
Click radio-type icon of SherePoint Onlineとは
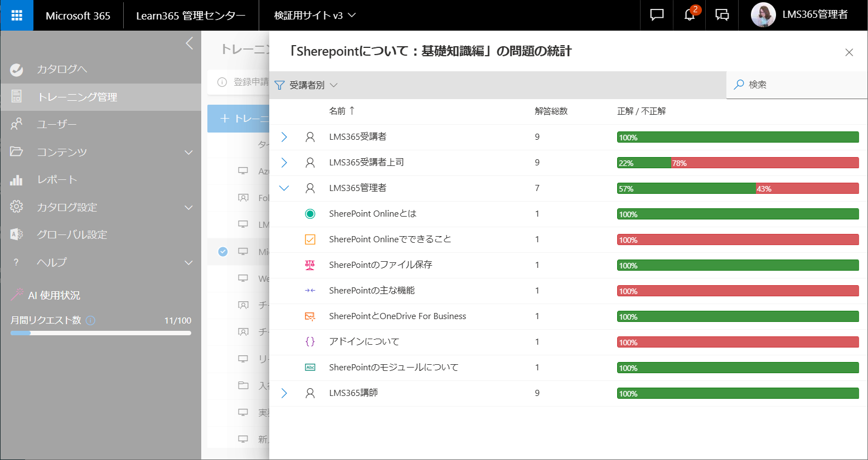click(311, 214)
